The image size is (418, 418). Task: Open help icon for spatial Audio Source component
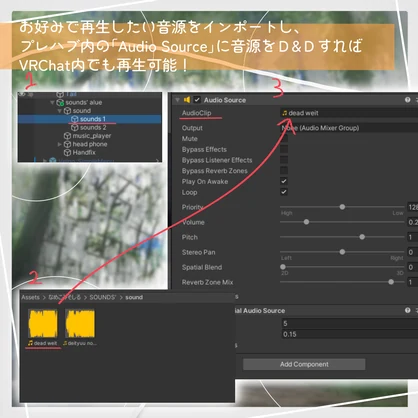point(407,310)
